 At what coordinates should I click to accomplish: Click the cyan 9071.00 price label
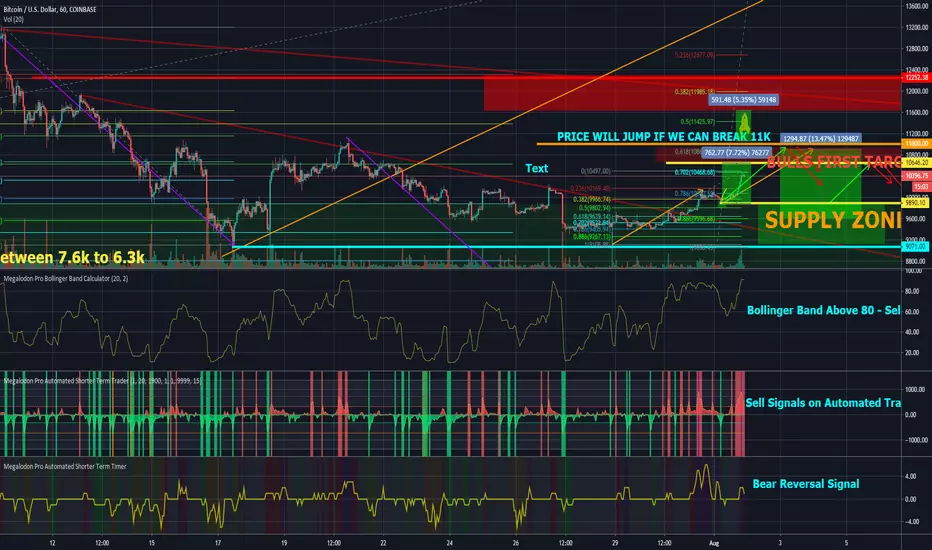[x=916, y=246]
